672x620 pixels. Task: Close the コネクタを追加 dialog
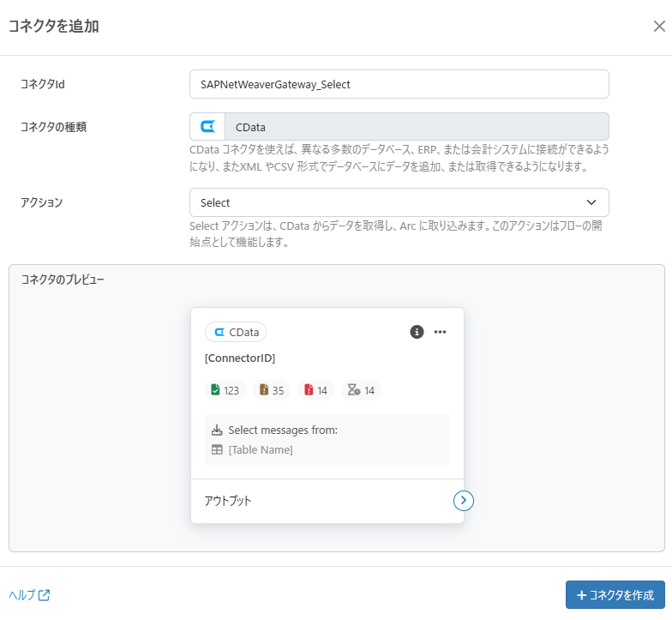pyautogui.click(x=659, y=26)
